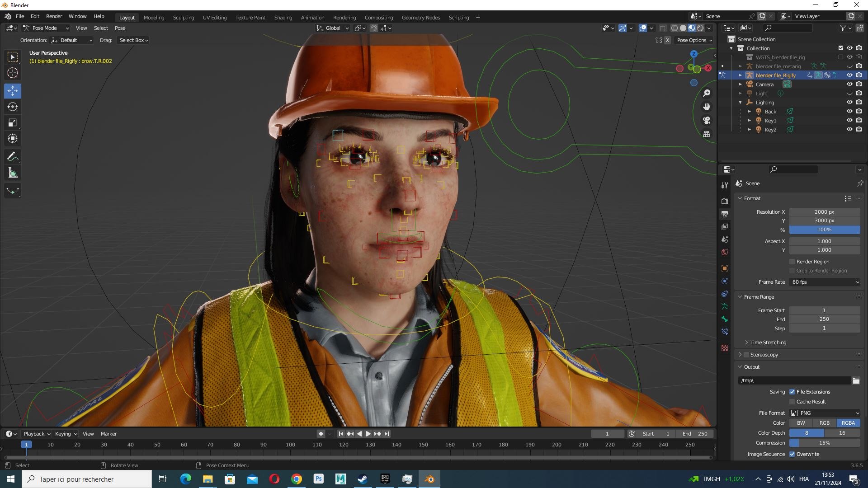Adjust the Compression slider

[825, 443]
